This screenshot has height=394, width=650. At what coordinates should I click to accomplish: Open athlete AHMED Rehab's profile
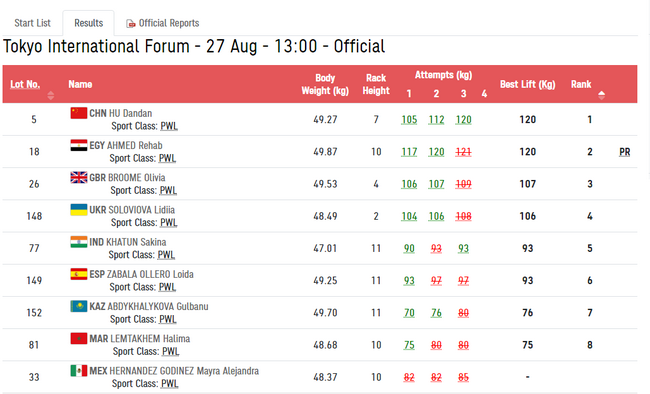point(134,146)
